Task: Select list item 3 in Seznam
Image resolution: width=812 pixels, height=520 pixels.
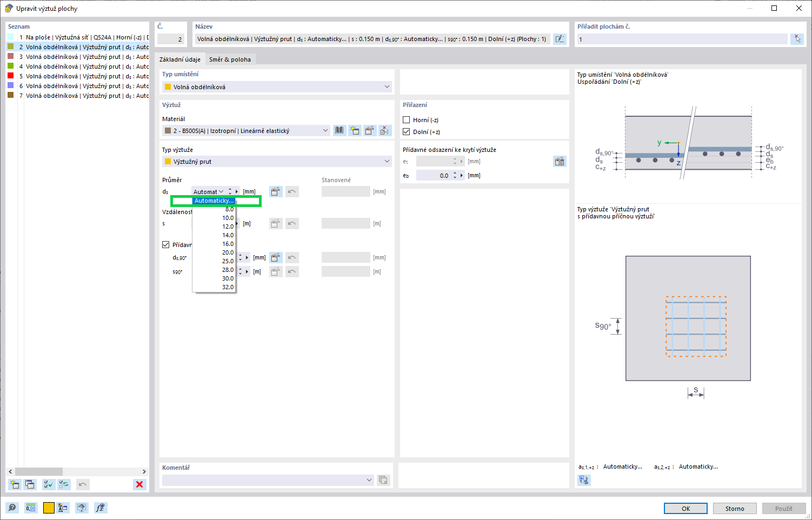Action: click(78, 57)
